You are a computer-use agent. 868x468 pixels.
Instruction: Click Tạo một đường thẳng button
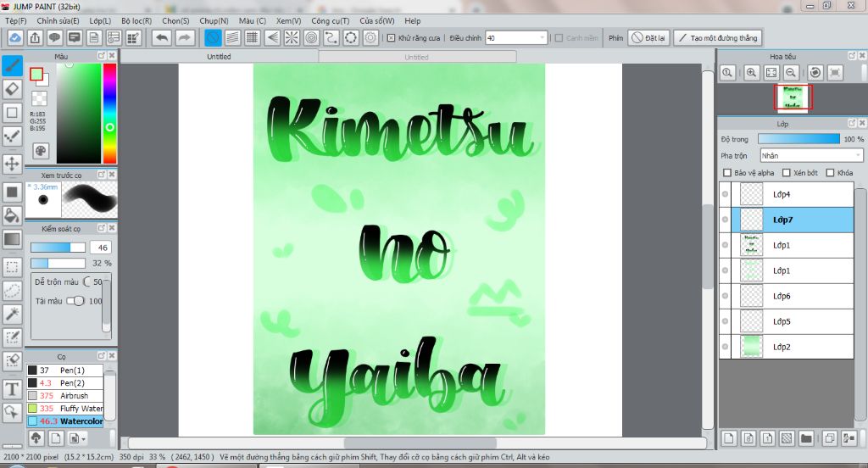[x=718, y=37]
